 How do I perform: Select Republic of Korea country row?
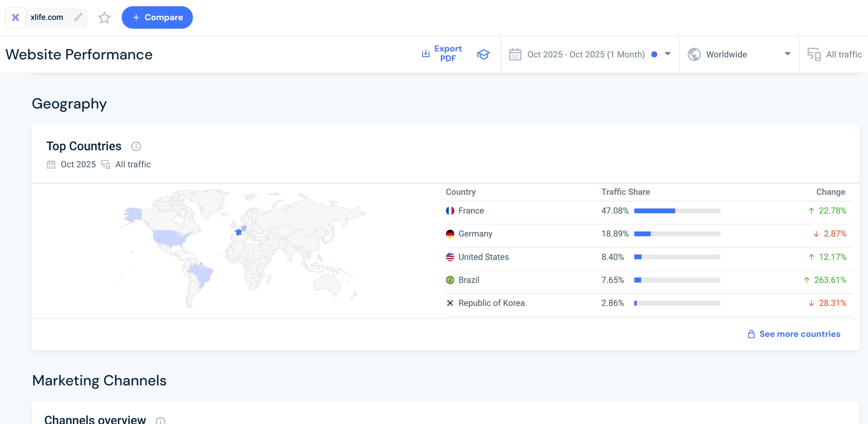point(491,303)
